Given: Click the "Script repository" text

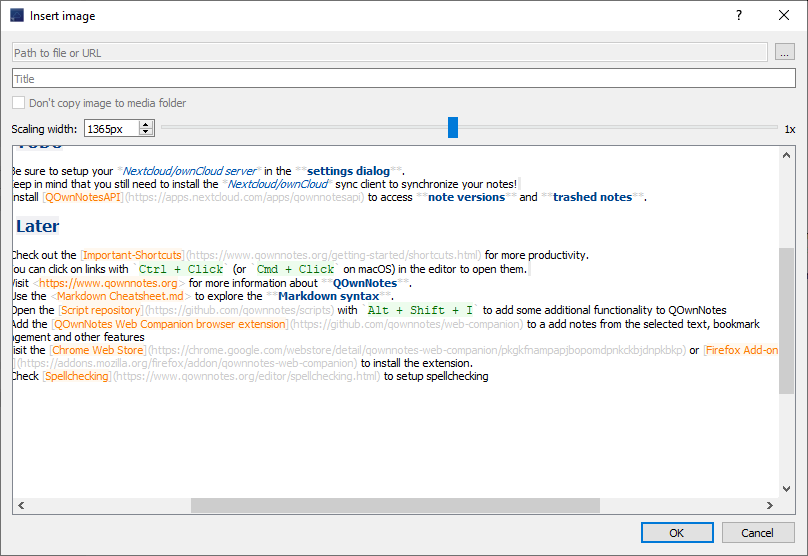Looking at the screenshot, I should [x=100, y=310].
